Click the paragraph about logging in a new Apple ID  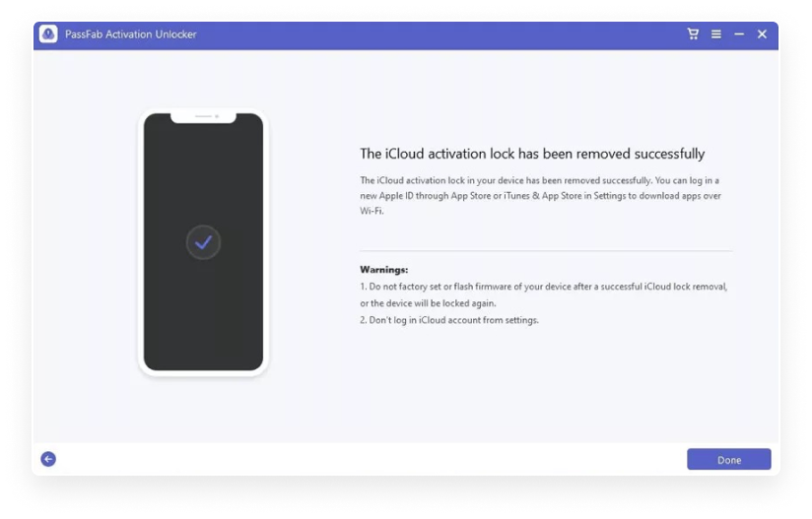tap(540, 196)
